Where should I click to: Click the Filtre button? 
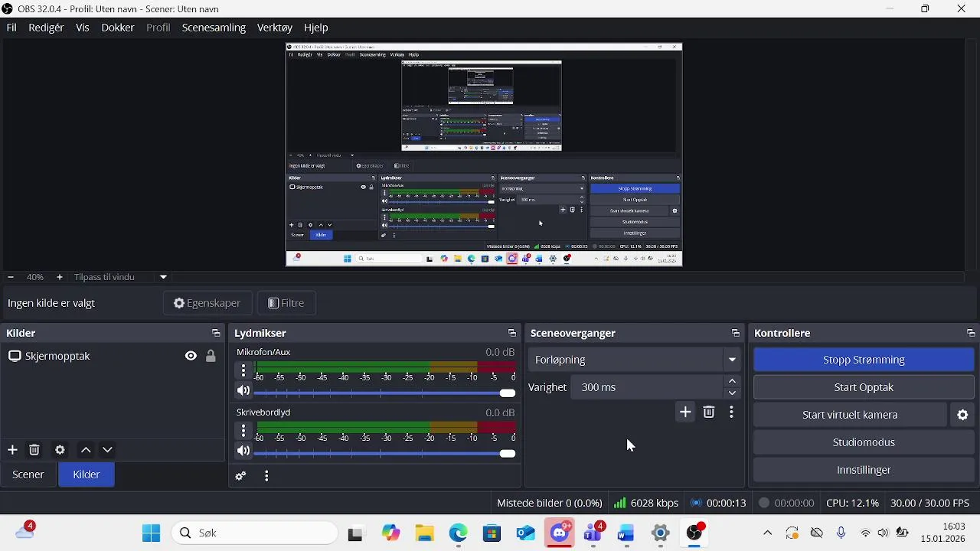[x=286, y=303]
